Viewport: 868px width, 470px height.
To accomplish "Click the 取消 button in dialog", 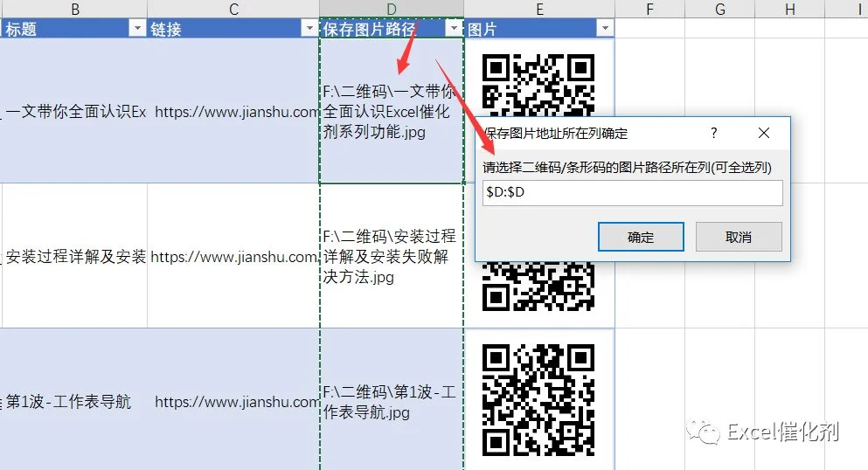I will coord(739,237).
